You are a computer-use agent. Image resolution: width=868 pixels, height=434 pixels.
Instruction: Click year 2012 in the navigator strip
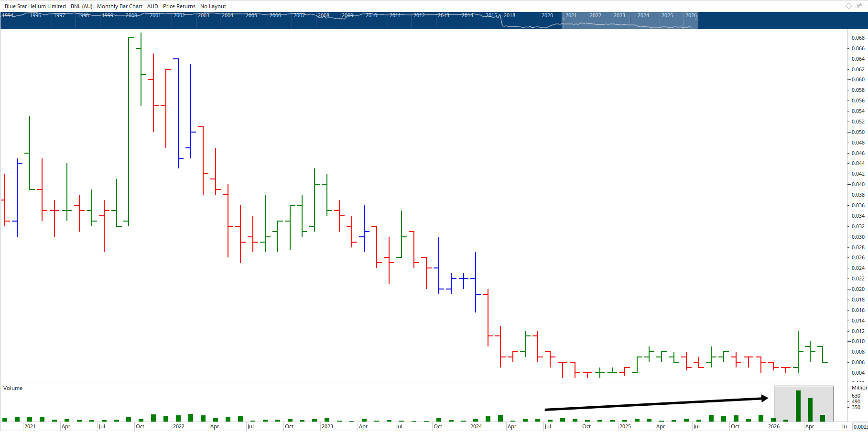tap(419, 15)
